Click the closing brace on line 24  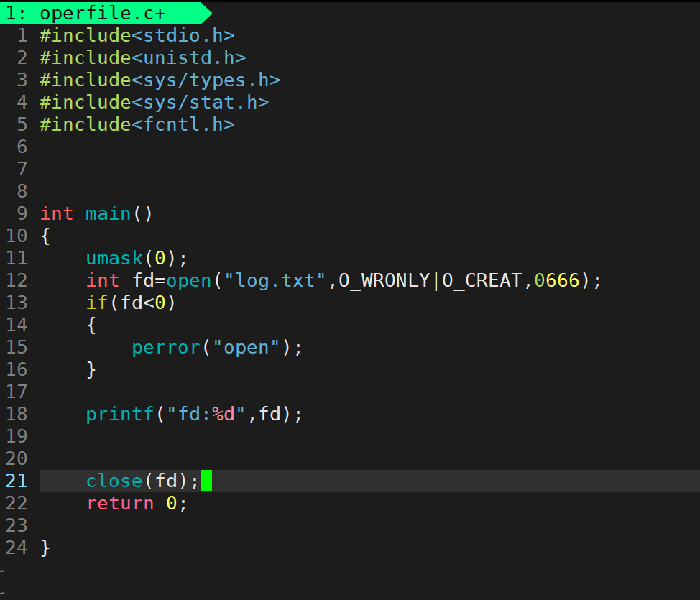pyautogui.click(x=45, y=548)
